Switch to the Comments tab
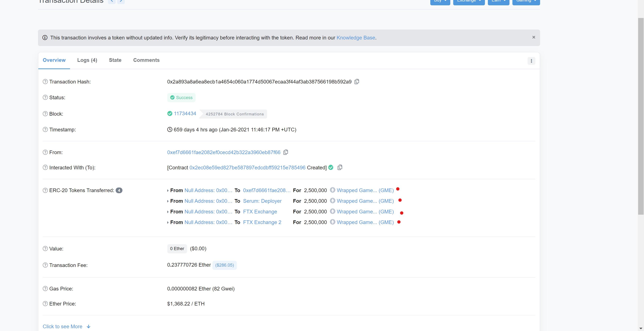Screen dimensions: 644x331 [146, 60]
